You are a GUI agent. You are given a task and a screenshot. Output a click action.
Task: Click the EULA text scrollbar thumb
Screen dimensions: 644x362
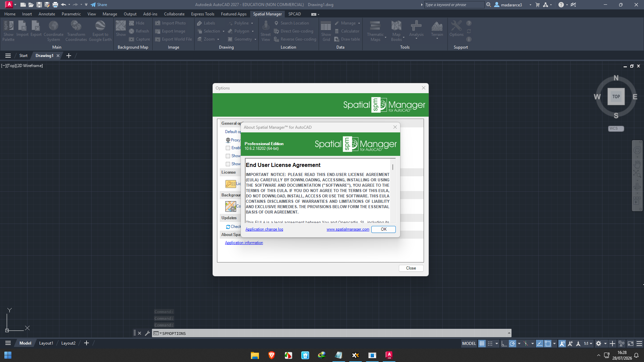(392, 167)
